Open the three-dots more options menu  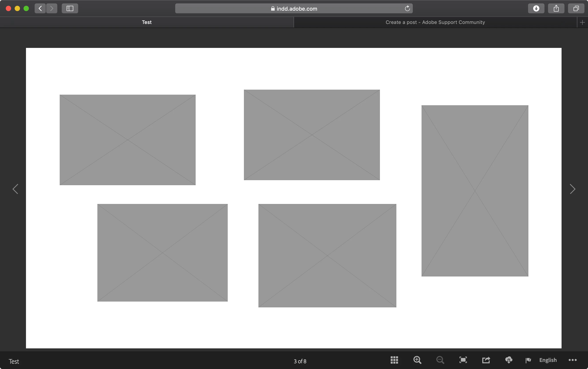572,360
